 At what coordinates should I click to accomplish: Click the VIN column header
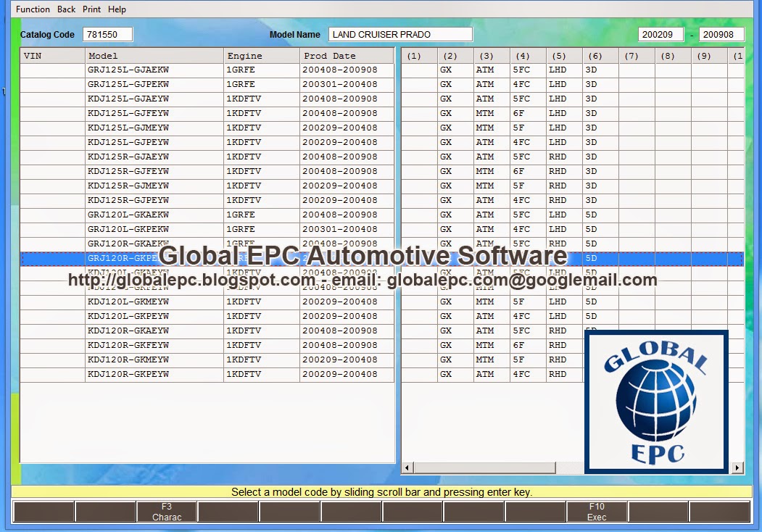click(x=52, y=55)
